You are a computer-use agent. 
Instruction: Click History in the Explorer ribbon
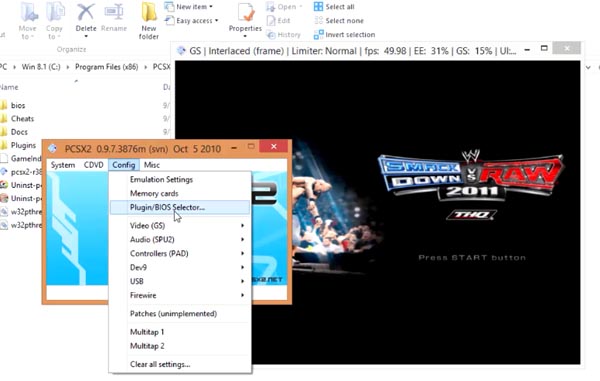pyautogui.click(x=284, y=35)
